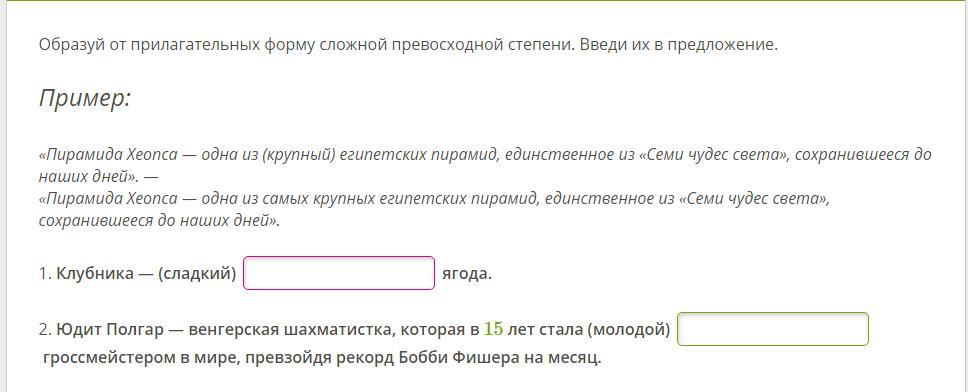968x392 pixels.
Task: Click the sentence «Введи их в предложение.»
Action: [x=679, y=46]
